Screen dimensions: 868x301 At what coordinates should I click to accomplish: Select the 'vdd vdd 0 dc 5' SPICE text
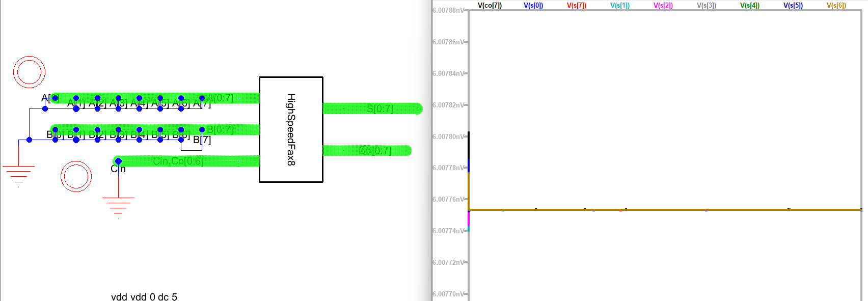(x=144, y=296)
